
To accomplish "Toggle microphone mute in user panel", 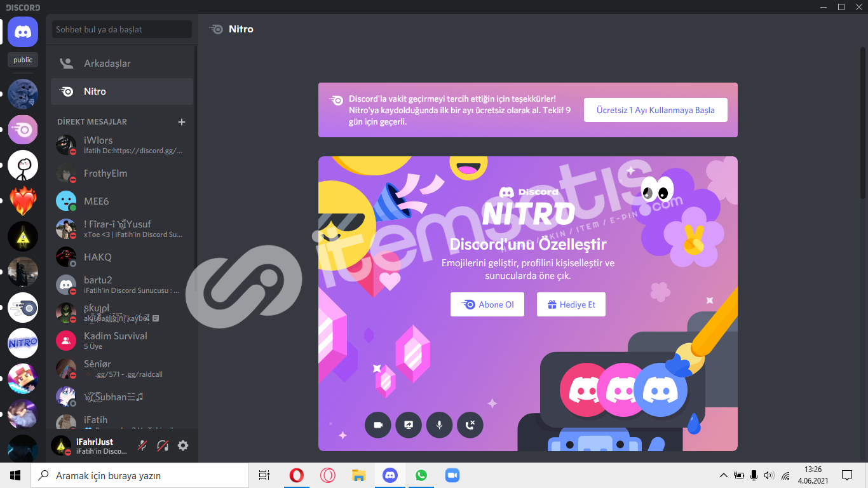I will tap(142, 445).
